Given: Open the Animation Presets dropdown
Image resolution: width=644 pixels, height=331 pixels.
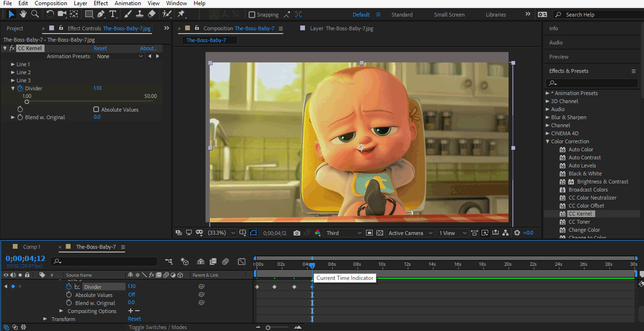Looking at the screenshot, I should [119, 56].
